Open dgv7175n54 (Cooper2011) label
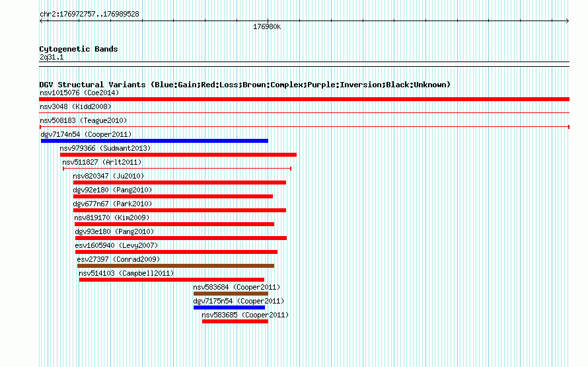The width and height of the screenshot is (588, 367). click(x=239, y=301)
